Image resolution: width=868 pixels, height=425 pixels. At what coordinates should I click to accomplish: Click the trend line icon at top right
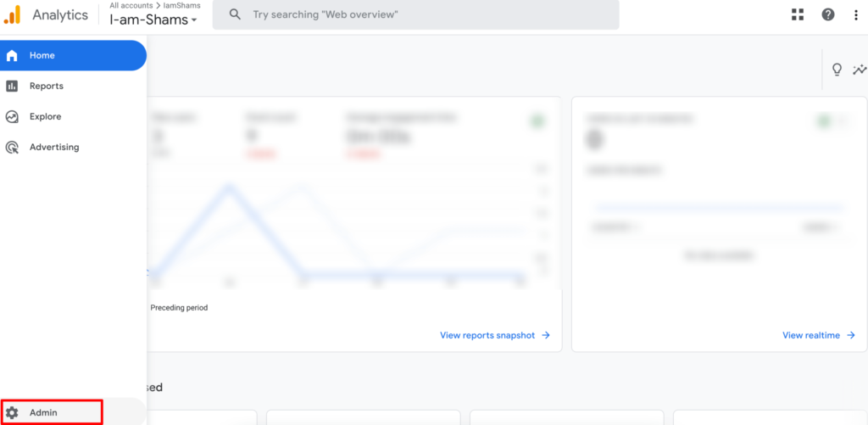(x=860, y=70)
